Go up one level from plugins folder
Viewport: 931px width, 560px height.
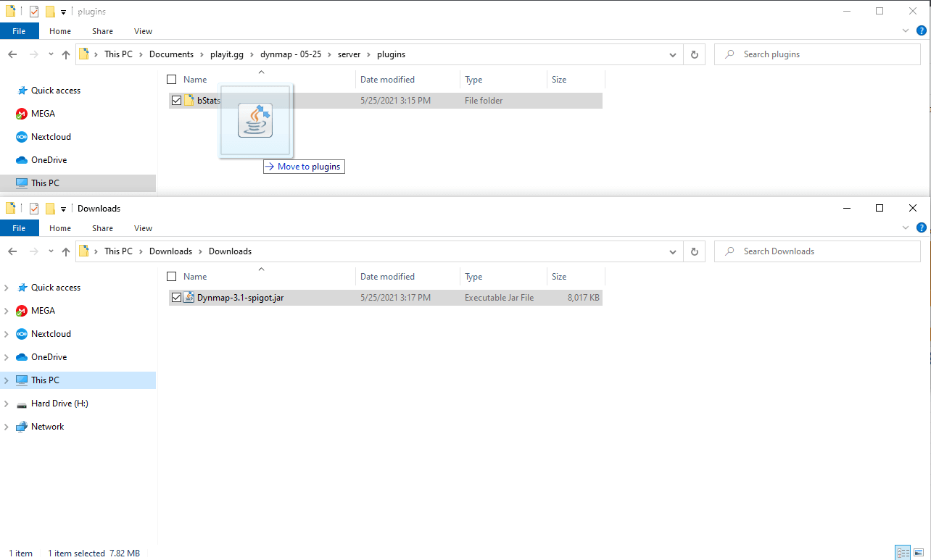pos(66,54)
